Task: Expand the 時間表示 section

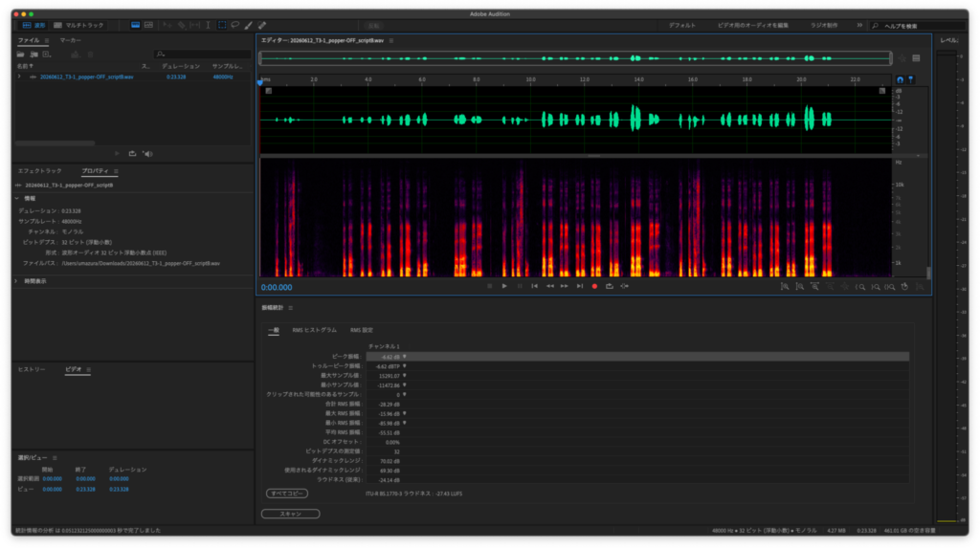Action: point(17,281)
